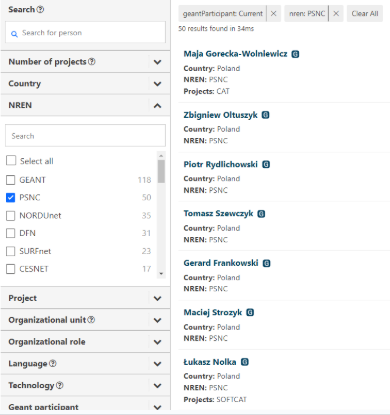The height and width of the screenshot is (415, 390).
Task: Click help icon beside Language filter
Action: point(53,363)
